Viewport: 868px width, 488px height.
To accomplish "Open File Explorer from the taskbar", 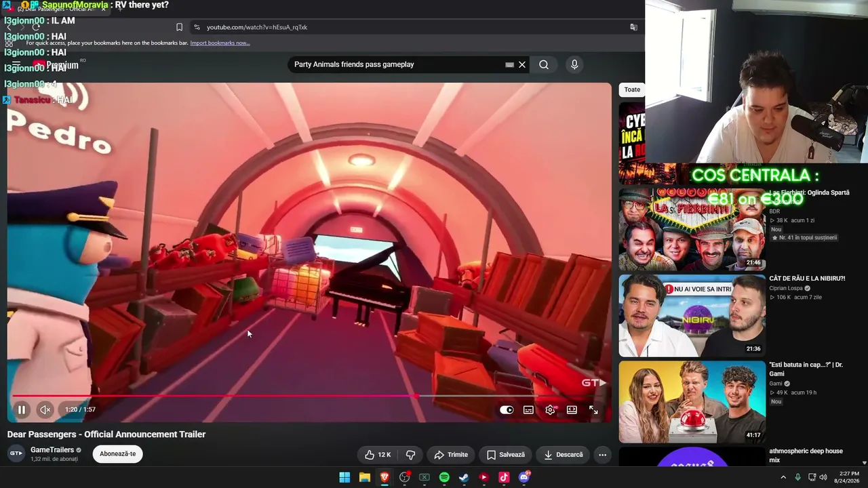I will (364, 477).
